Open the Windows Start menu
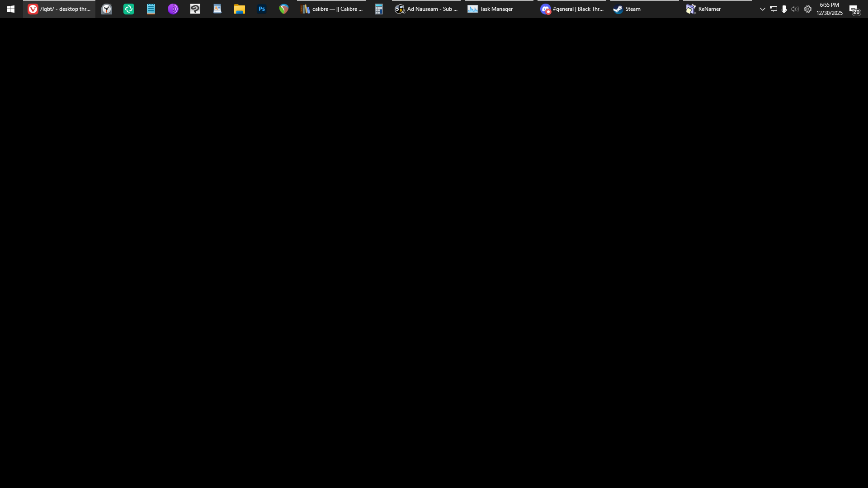The image size is (868, 488). 11,9
